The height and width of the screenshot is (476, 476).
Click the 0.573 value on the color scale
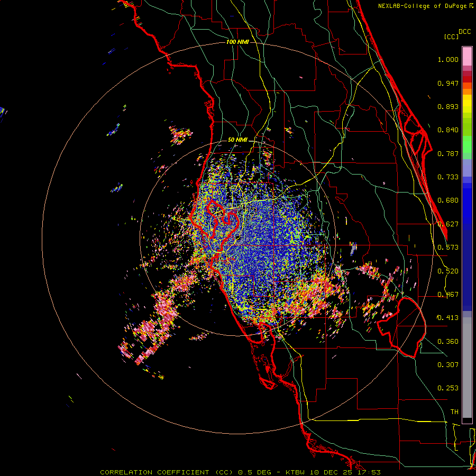[x=448, y=248]
